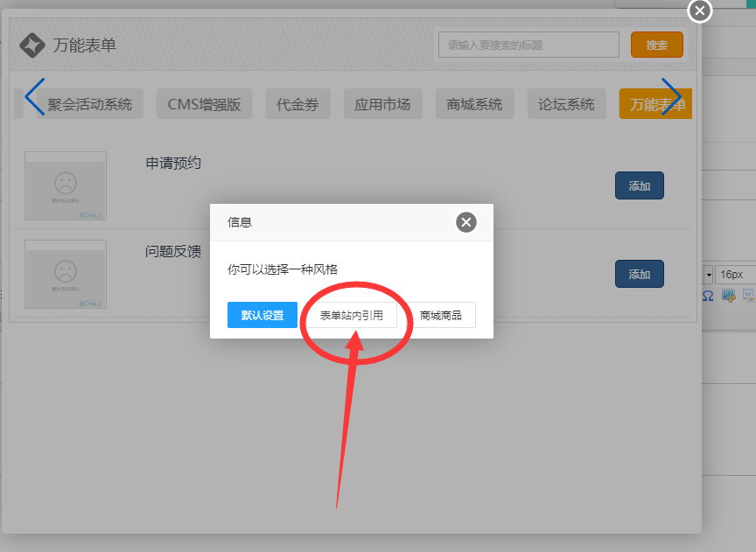Open the 论坛系统 tab

566,103
